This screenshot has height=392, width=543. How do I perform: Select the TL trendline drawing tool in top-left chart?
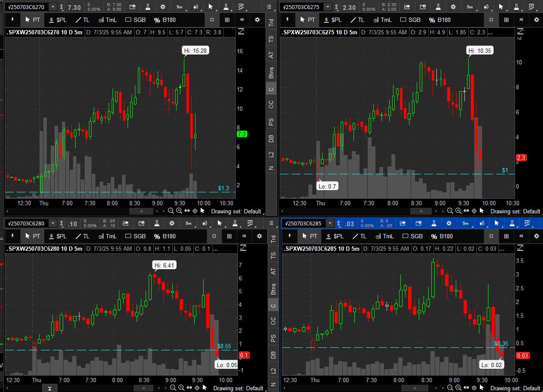coord(82,20)
